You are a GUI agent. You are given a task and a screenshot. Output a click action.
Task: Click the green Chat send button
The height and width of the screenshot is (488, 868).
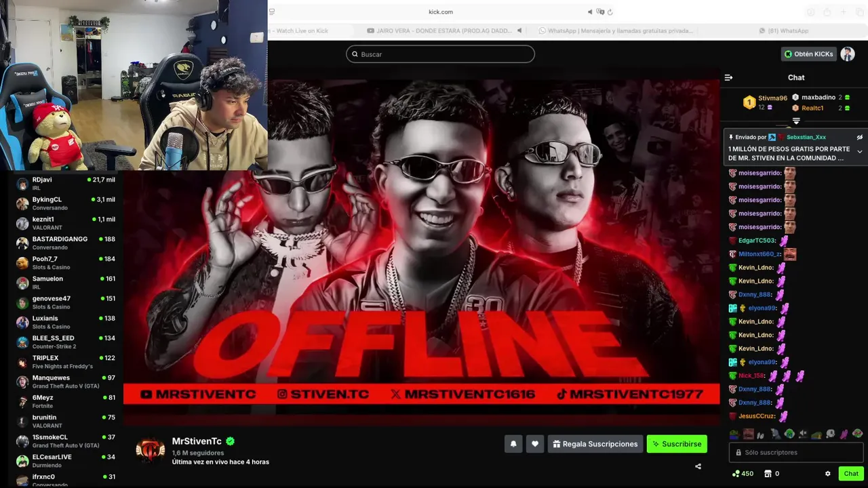pyautogui.click(x=851, y=474)
